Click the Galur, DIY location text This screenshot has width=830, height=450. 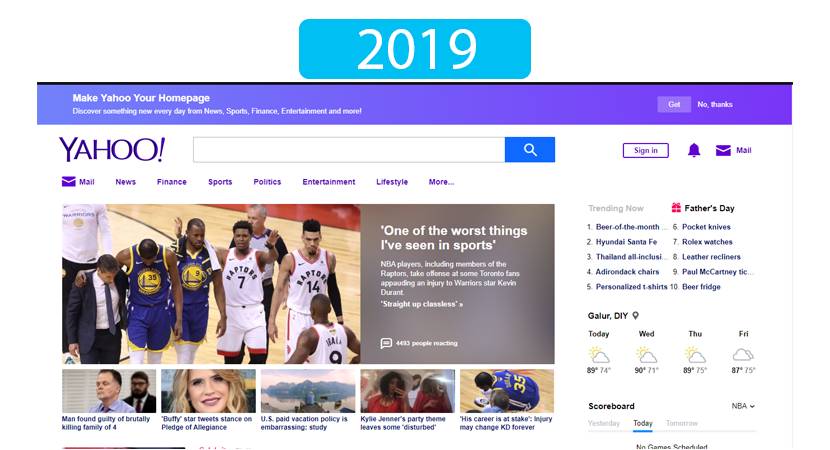608,316
